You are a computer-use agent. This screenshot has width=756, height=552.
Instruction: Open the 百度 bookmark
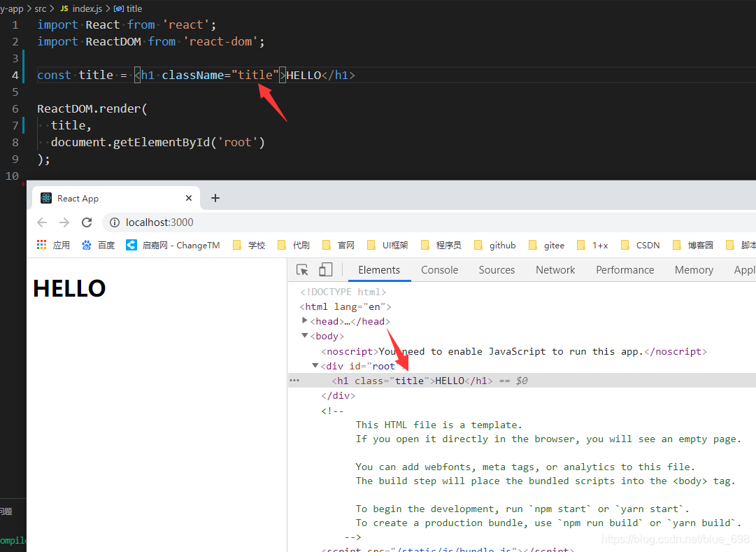[99, 245]
